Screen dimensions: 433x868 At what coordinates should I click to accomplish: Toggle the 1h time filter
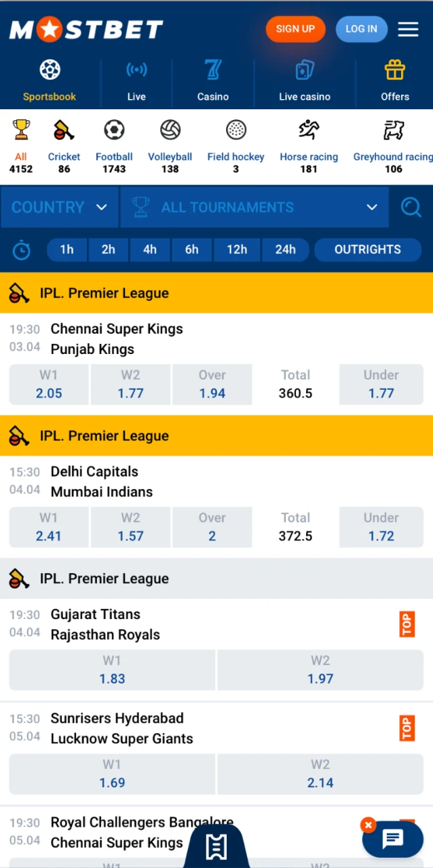tap(67, 250)
